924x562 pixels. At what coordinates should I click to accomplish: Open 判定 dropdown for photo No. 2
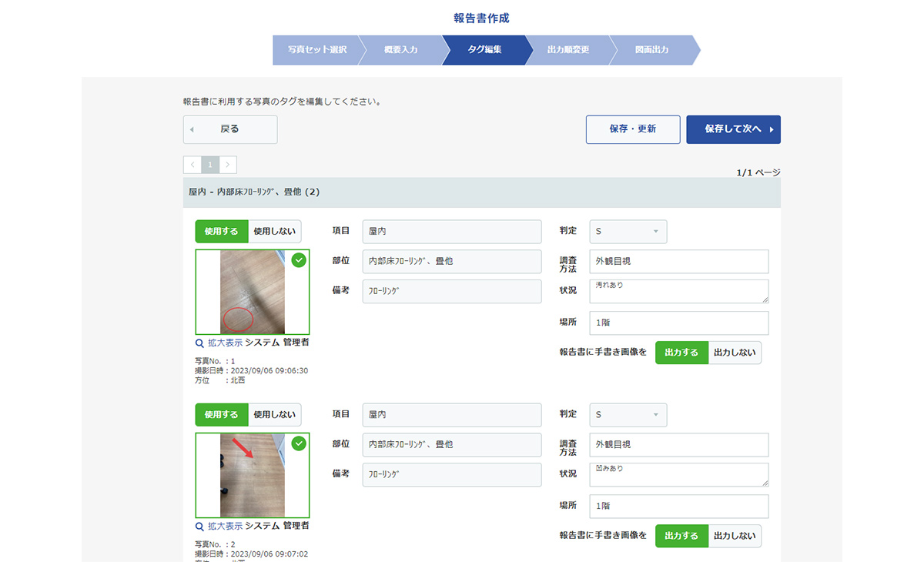click(x=628, y=415)
